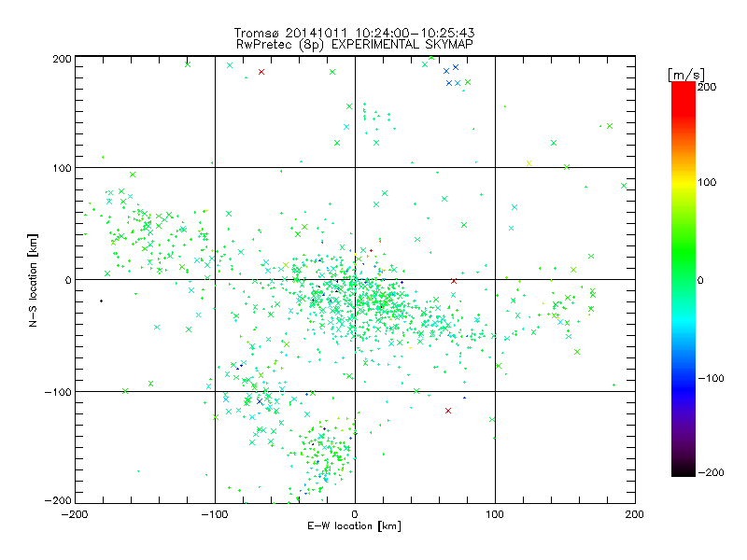Click the red X marker just right of center on zero line
The image size is (747, 560).
pyautogui.click(x=454, y=281)
